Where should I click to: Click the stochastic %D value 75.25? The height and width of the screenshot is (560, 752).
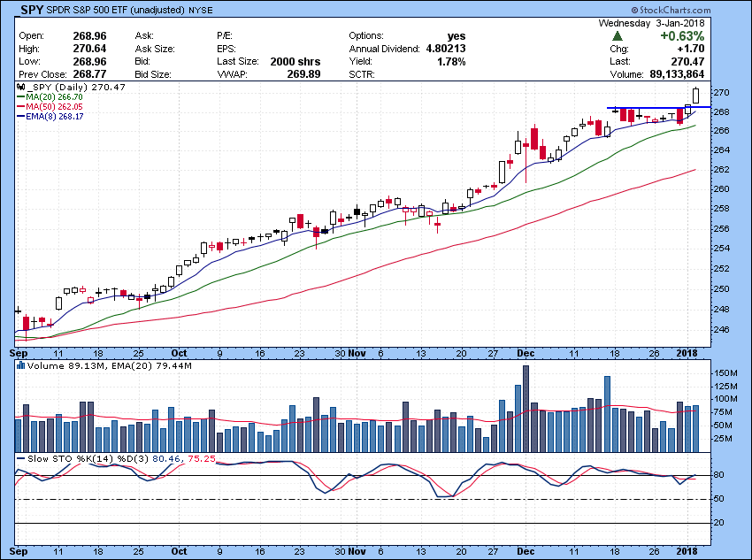tap(202, 458)
